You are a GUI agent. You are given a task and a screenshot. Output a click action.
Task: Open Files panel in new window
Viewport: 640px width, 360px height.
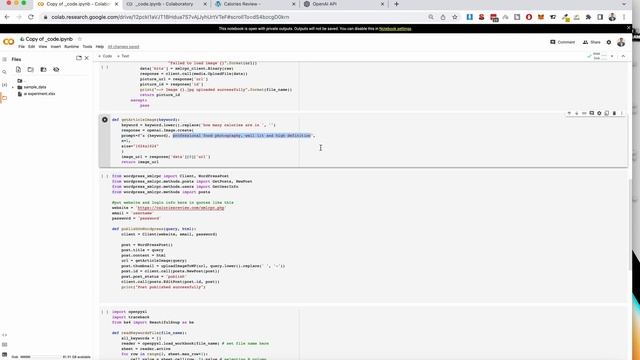(79, 58)
